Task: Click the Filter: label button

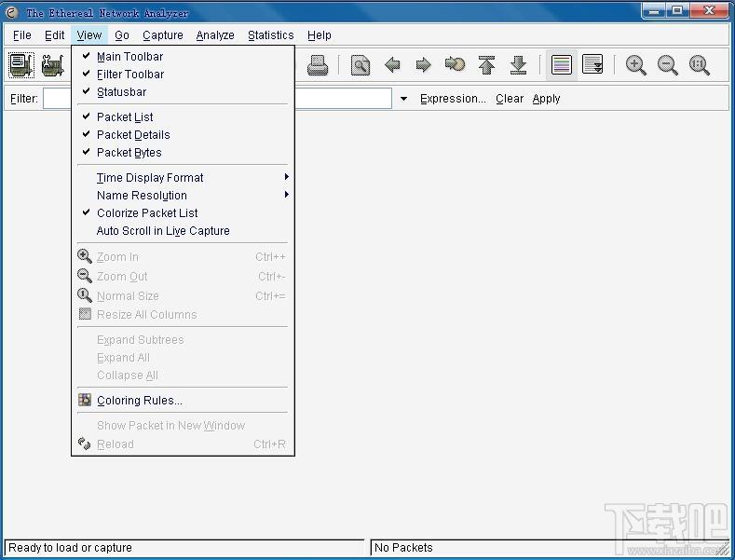Action: click(x=24, y=99)
